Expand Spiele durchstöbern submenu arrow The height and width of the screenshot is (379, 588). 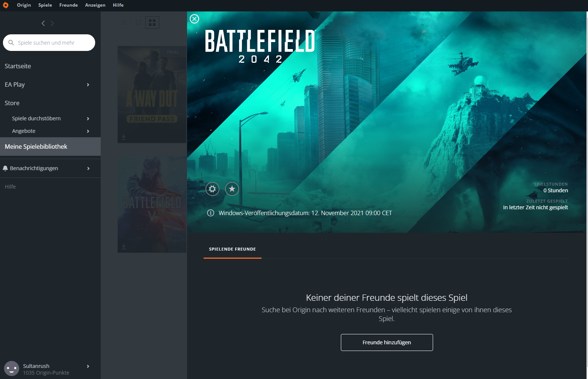88,118
